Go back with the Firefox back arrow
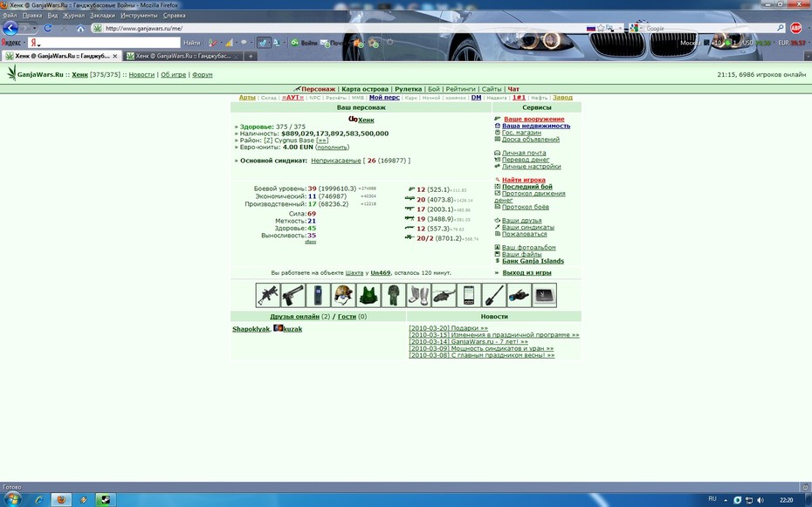The height and width of the screenshot is (507, 812). [10, 28]
